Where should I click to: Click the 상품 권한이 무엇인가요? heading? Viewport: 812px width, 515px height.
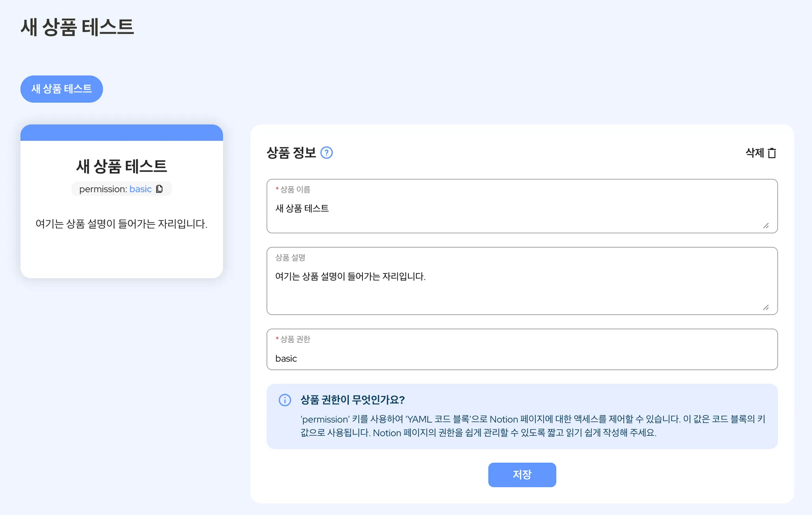(352, 400)
